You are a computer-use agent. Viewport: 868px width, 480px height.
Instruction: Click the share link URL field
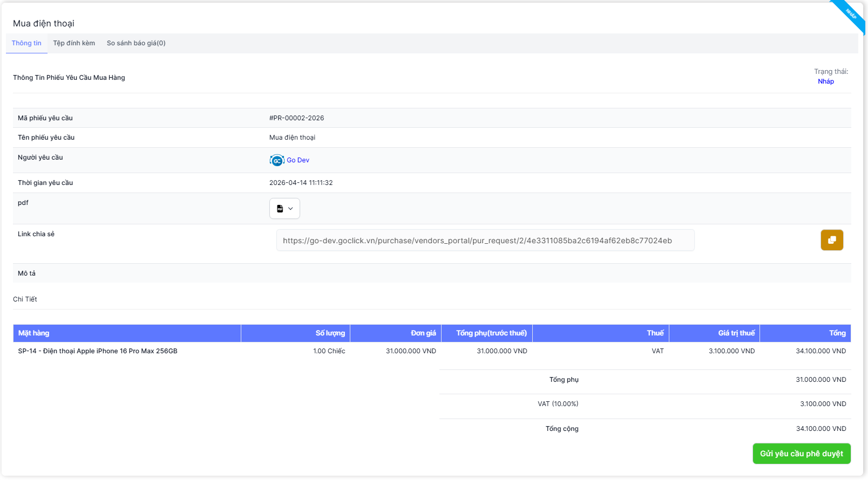coord(485,241)
